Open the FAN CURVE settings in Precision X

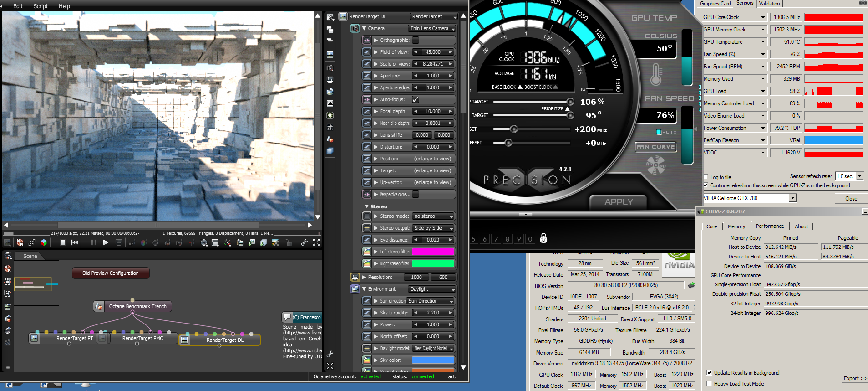click(x=655, y=147)
